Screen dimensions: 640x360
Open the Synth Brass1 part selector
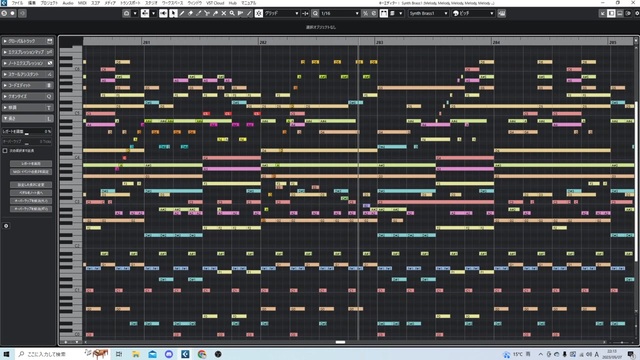(428, 13)
